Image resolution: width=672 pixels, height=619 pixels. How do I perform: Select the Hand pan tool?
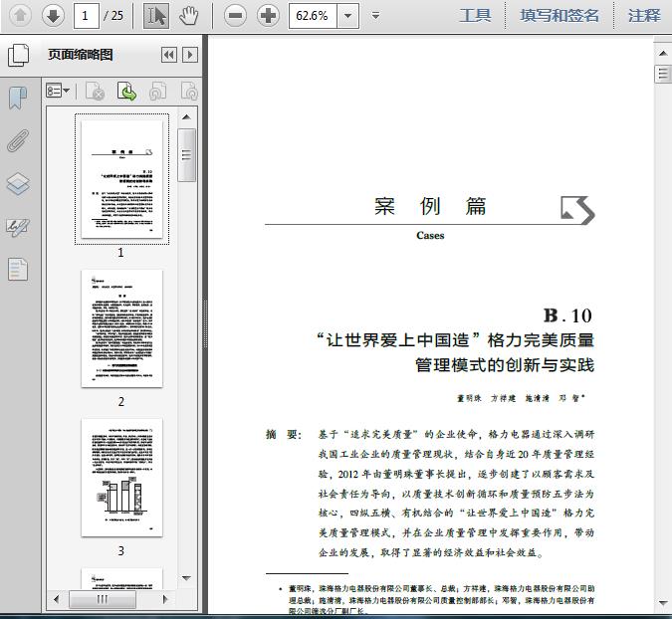188,16
